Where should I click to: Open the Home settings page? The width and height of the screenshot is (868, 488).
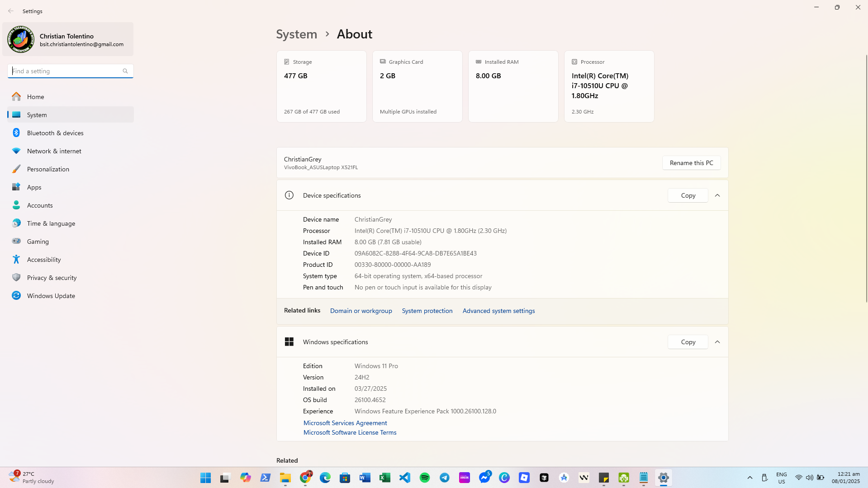(70, 97)
